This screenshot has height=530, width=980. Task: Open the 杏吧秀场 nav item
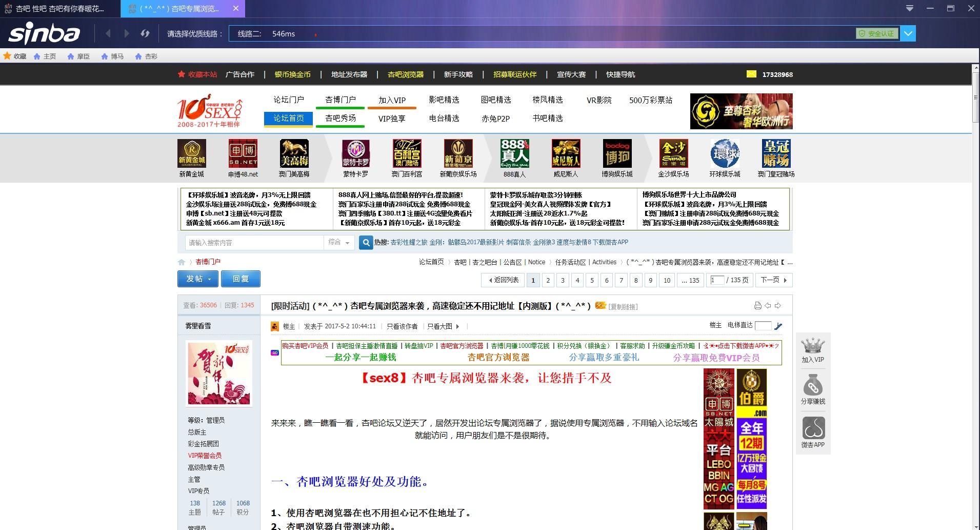tap(341, 119)
